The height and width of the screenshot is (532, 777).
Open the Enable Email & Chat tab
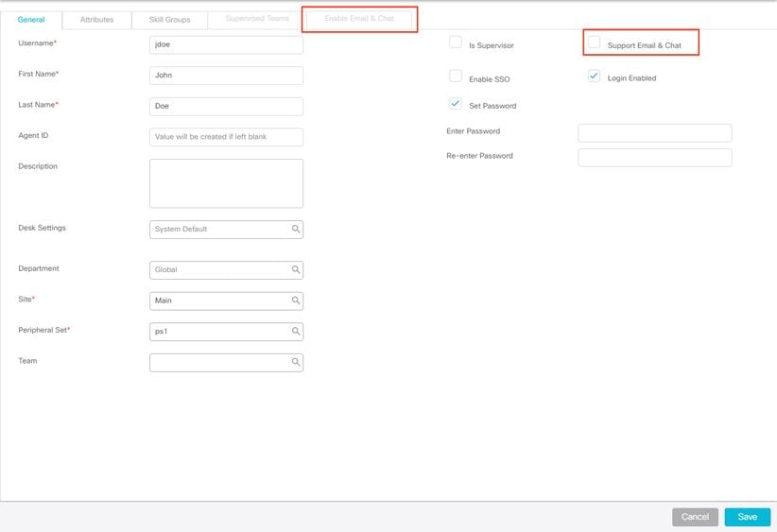tap(359, 19)
